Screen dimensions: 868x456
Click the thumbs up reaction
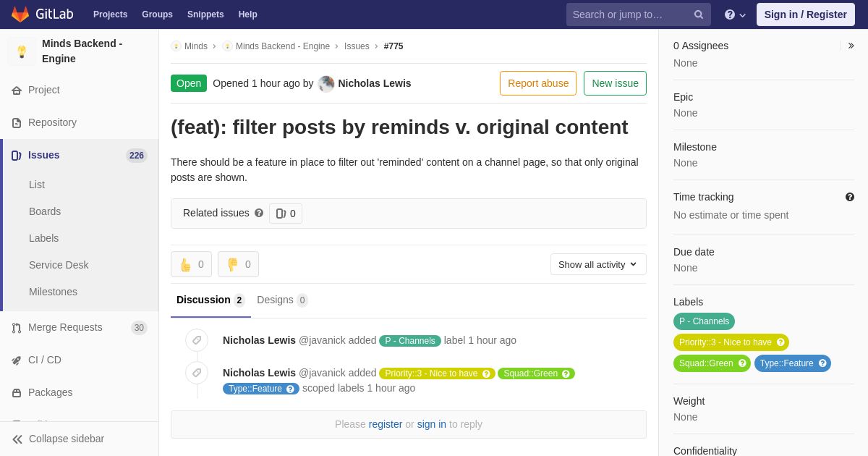(x=191, y=264)
